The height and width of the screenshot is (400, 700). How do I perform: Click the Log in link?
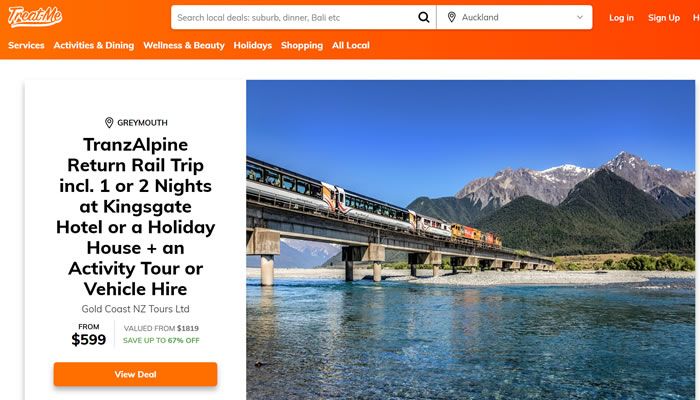pos(621,18)
